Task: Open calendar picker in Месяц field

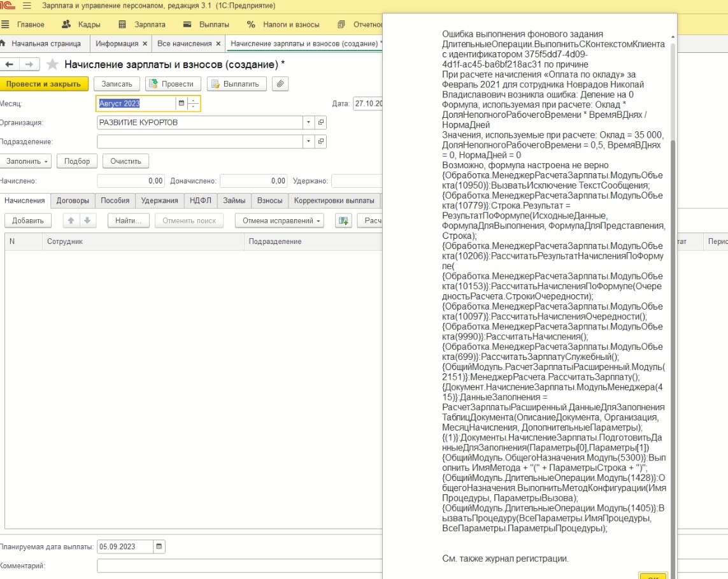Action: (x=182, y=103)
